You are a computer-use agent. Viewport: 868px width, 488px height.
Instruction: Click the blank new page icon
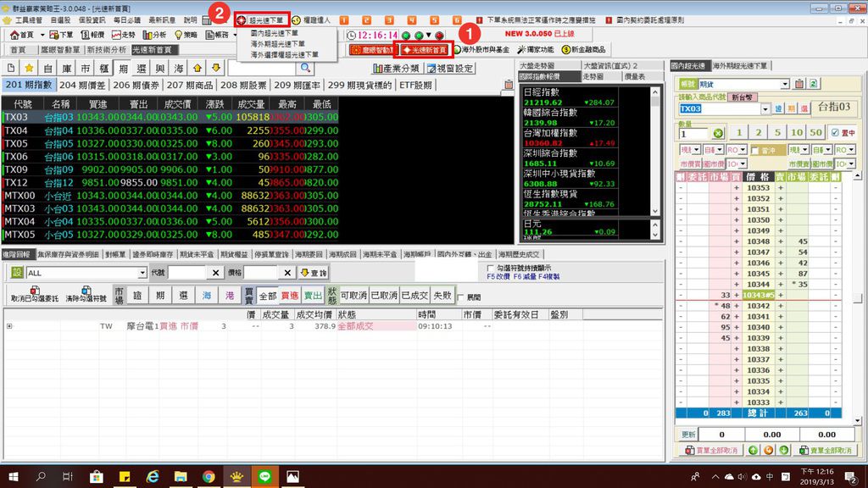pyautogui.click(x=11, y=68)
